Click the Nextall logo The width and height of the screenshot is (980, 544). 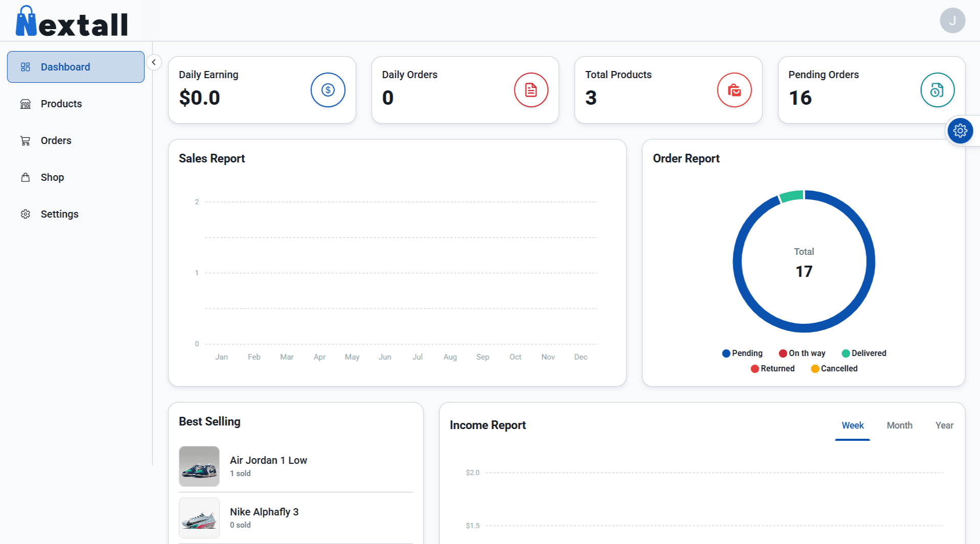tap(72, 22)
